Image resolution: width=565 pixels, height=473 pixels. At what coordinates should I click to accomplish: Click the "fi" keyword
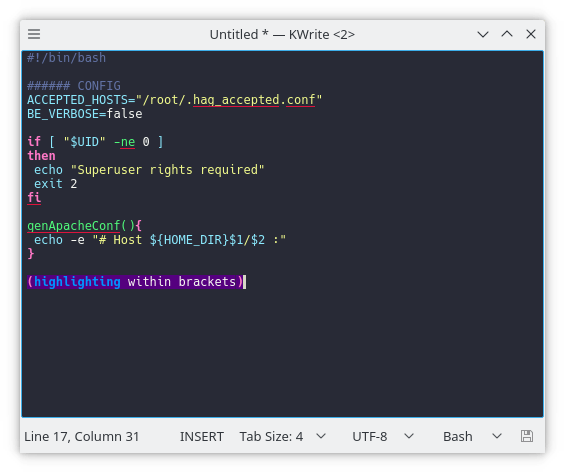tap(34, 198)
